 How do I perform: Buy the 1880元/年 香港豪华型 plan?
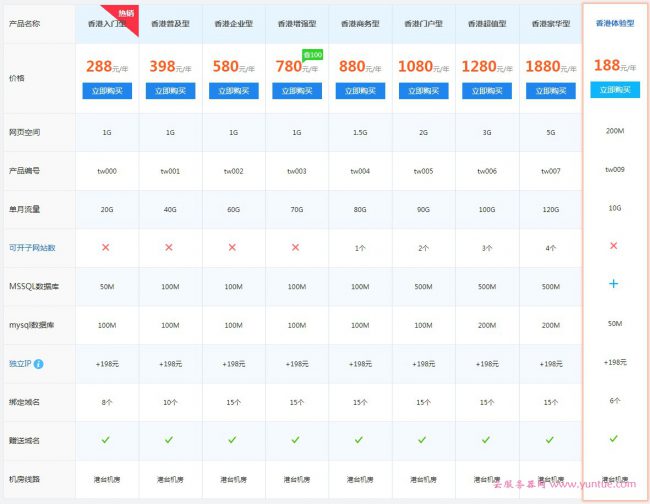[551, 90]
